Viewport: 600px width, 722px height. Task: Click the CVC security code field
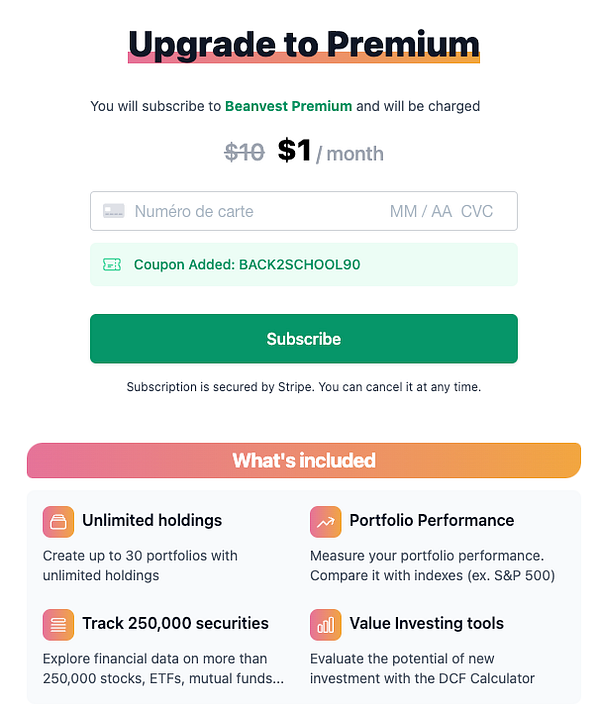click(x=477, y=211)
